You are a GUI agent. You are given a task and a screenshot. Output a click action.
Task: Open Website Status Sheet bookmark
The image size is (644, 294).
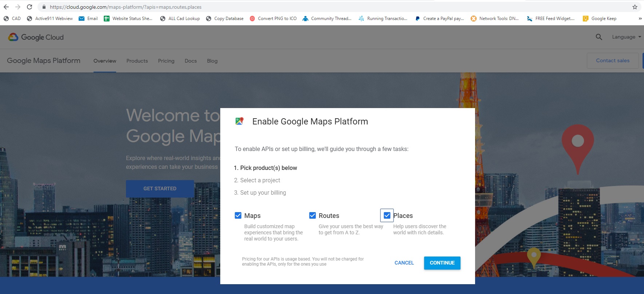point(128,19)
